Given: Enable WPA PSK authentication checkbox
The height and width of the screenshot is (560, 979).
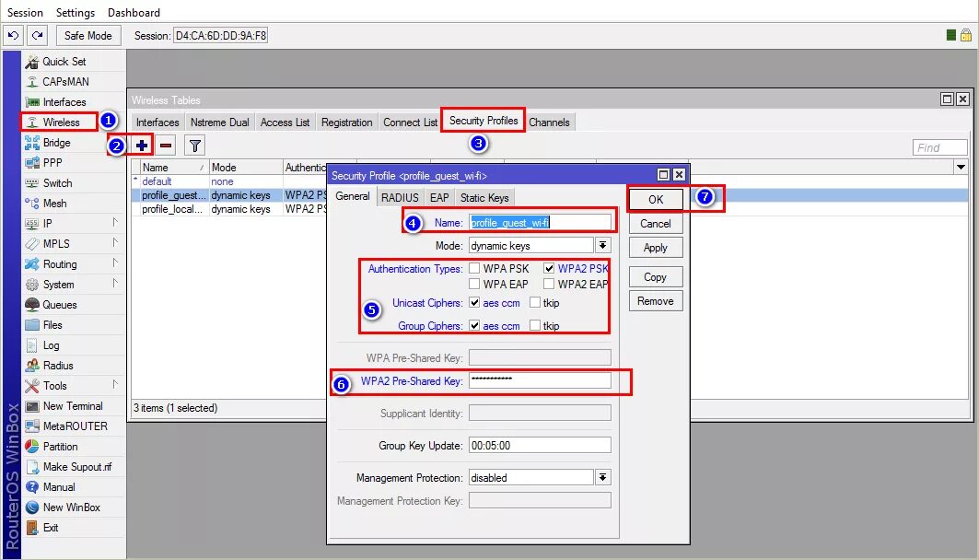Looking at the screenshot, I should pos(474,268).
